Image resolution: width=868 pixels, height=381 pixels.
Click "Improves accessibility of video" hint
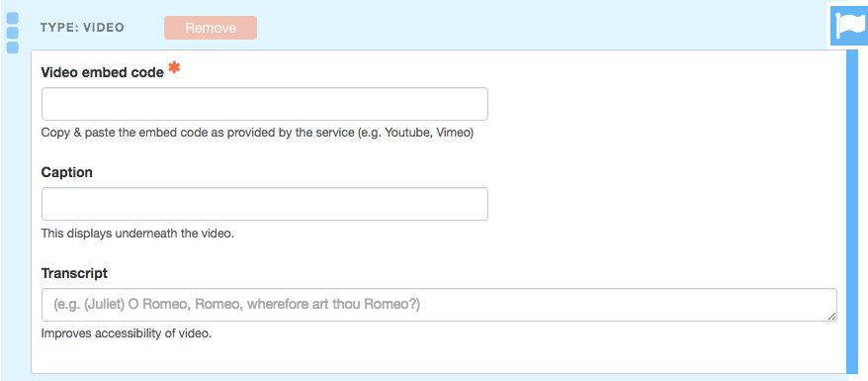pos(127,333)
